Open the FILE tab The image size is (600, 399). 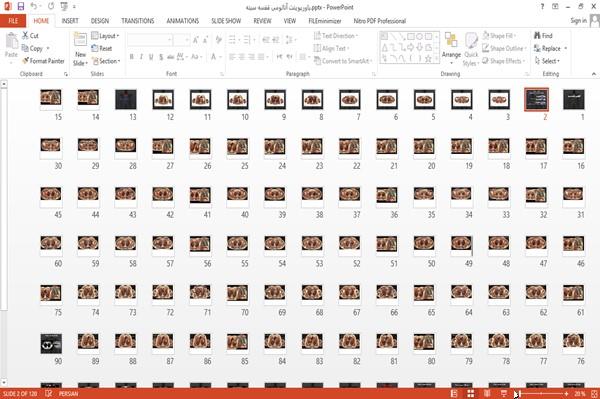tap(13, 21)
